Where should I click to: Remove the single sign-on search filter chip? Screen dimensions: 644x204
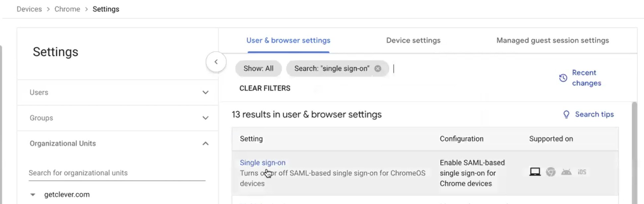377,68
